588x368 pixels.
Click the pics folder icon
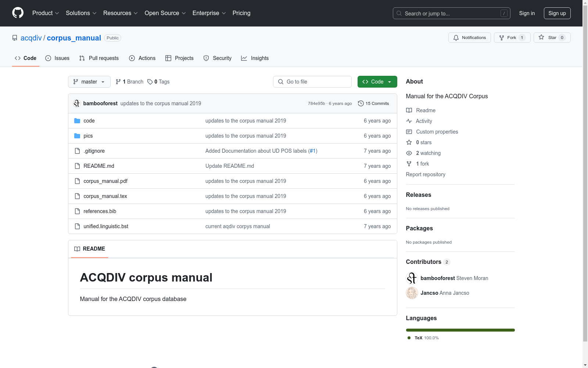click(77, 136)
